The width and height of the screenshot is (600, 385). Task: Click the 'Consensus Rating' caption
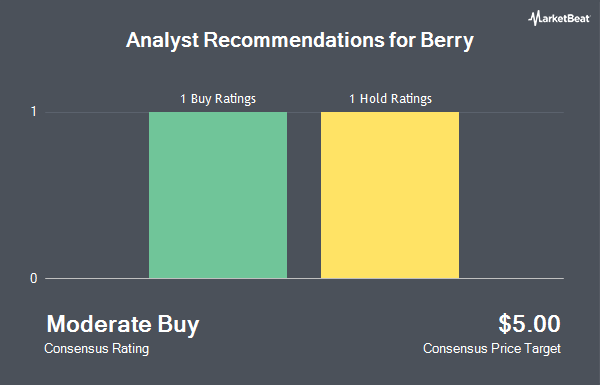pos(96,349)
